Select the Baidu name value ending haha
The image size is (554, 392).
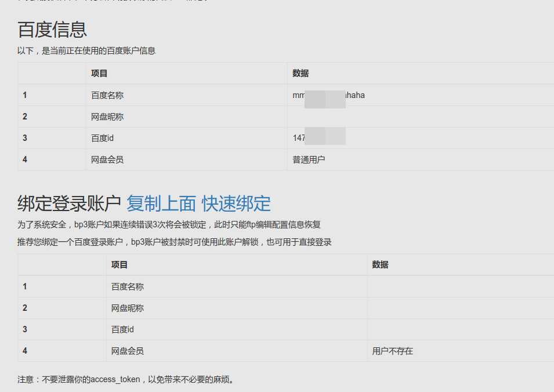(x=328, y=95)
